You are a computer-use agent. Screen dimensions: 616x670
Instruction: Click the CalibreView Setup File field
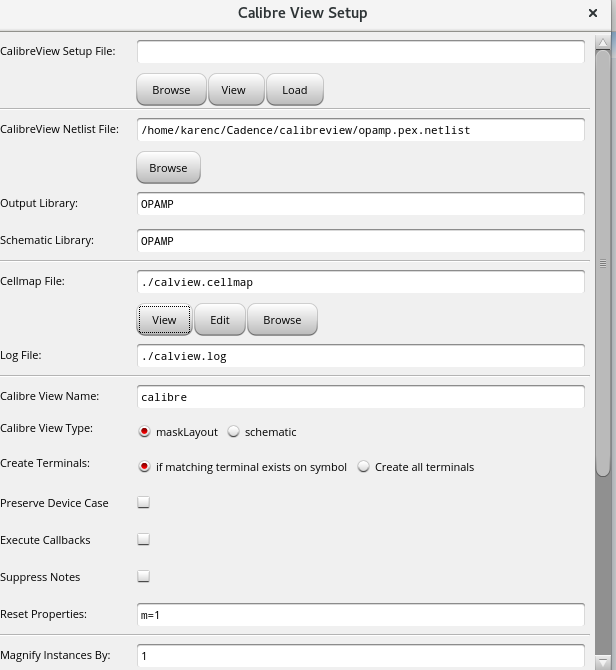click(360, 51)
